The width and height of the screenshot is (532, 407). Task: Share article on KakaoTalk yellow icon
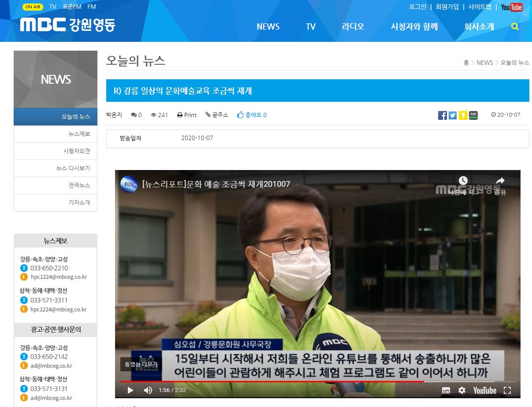pos(463,115)
